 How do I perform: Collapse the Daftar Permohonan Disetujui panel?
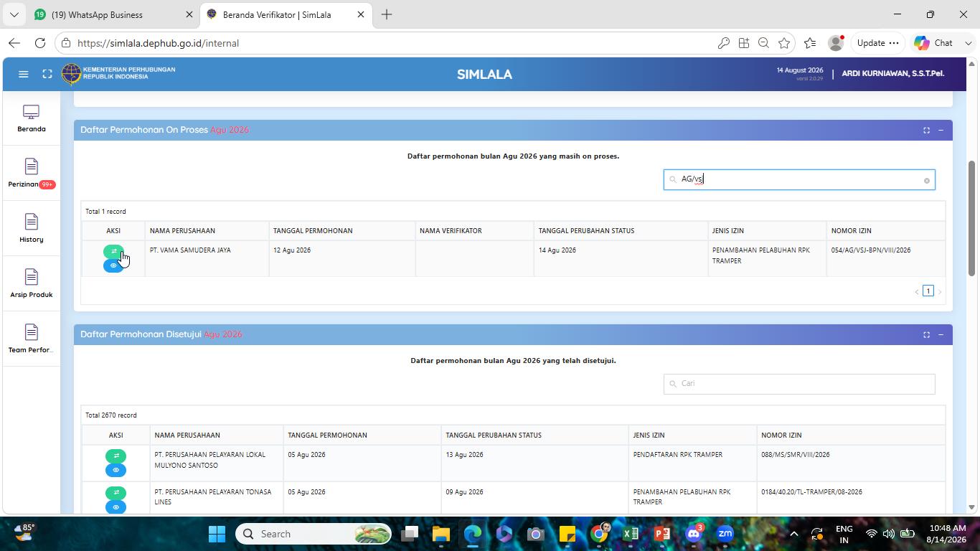coord(941,334)
